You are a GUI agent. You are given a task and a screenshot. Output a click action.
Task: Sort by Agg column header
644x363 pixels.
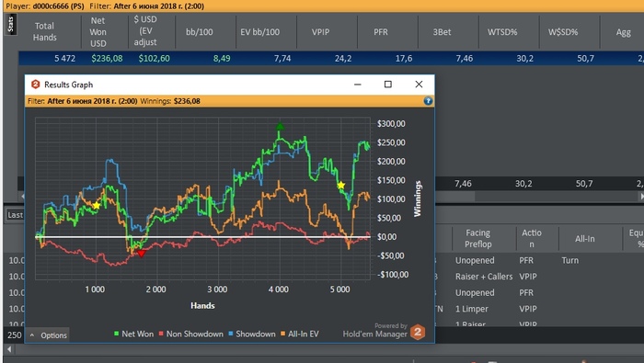(x=623, y=32)
